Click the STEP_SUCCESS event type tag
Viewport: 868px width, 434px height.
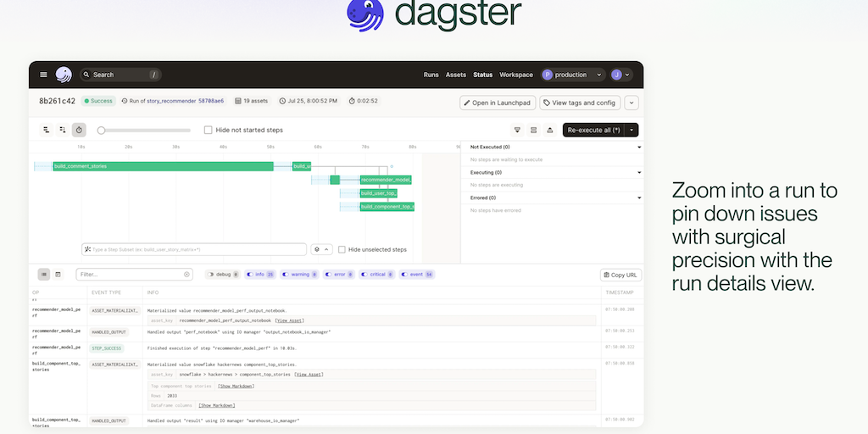[x=107, y=348]
